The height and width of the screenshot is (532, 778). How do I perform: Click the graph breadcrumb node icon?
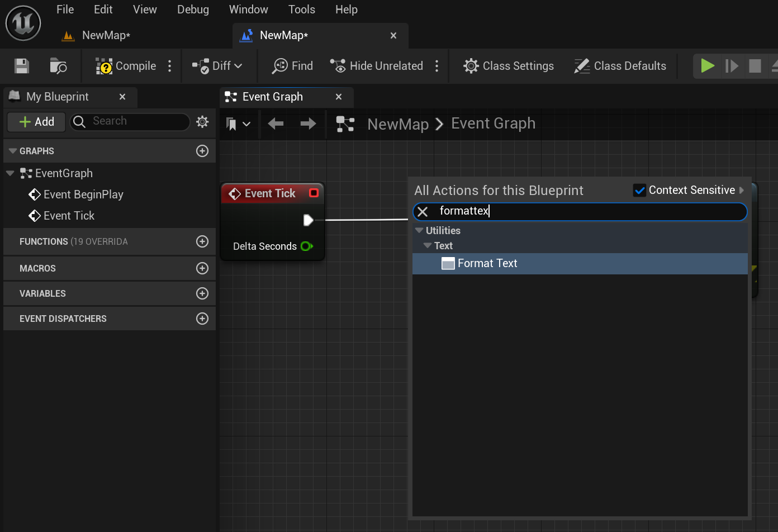click(345, 123)
